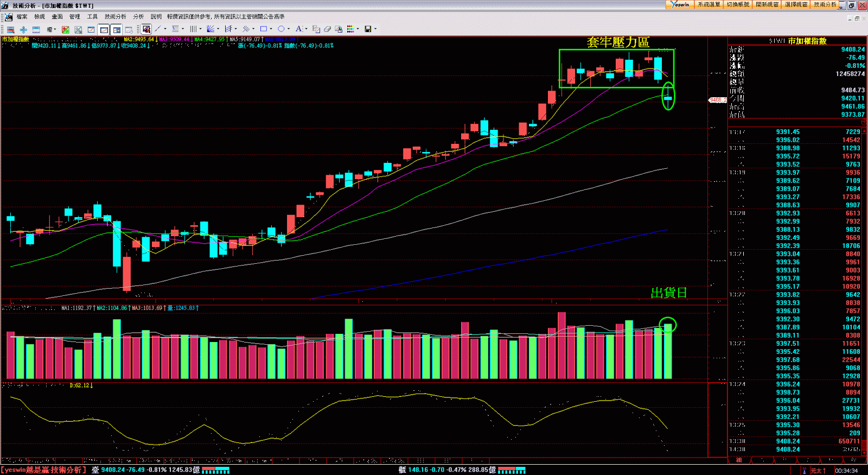
Task: Expand the save icon dropdown arrow
Action: 375,29
